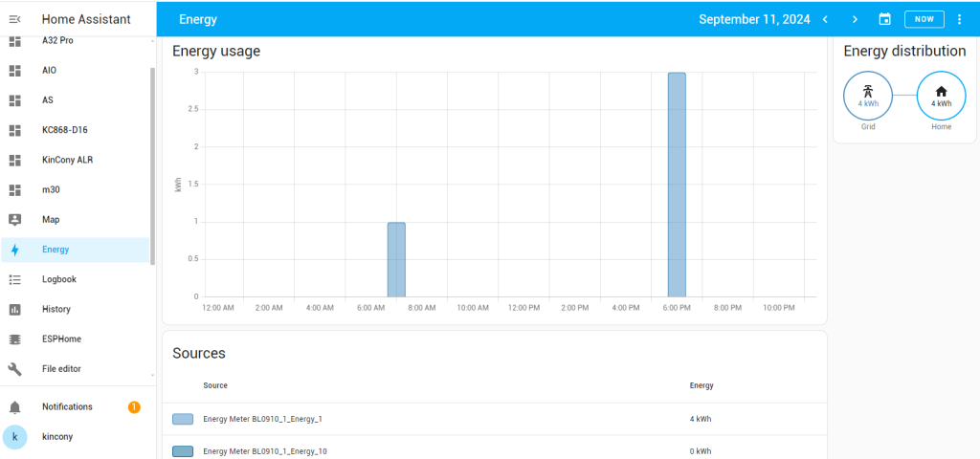
Task: Click the Logbook list icon
Action: (x=14, y=279)
